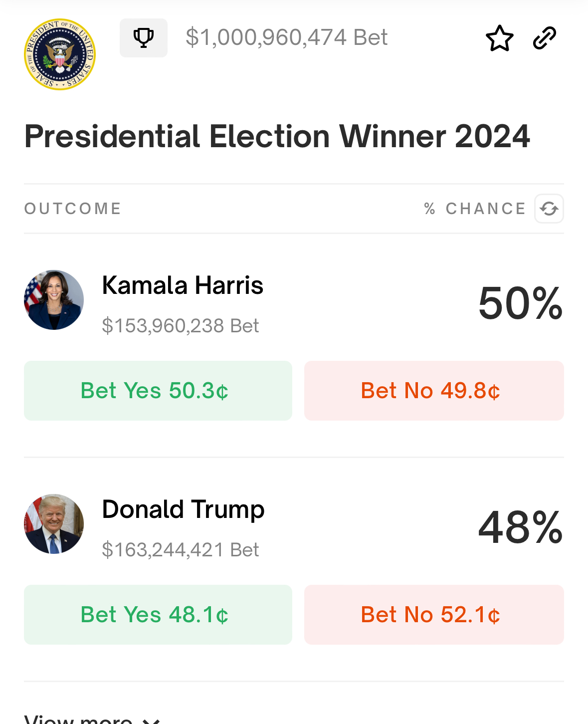Screen dimensions: 588x724
Task: Click the trophy icon badge
Action: tap(144, 38)
